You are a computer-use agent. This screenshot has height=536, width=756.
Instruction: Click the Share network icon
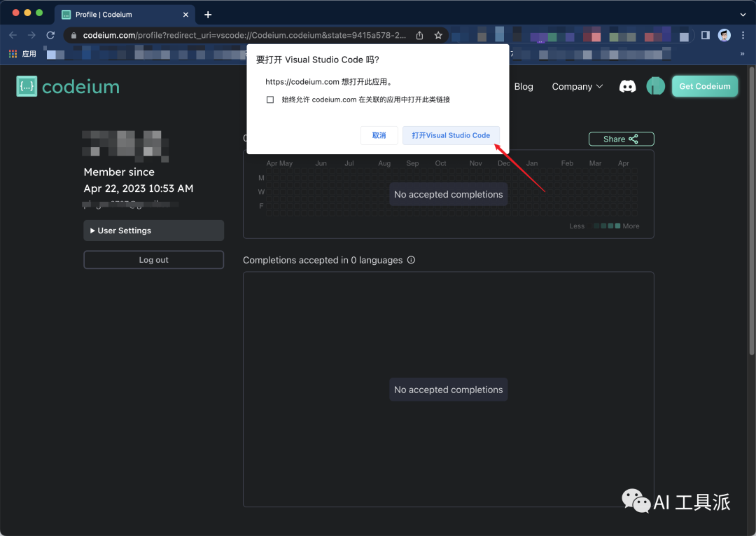click(x=633, y=139)
